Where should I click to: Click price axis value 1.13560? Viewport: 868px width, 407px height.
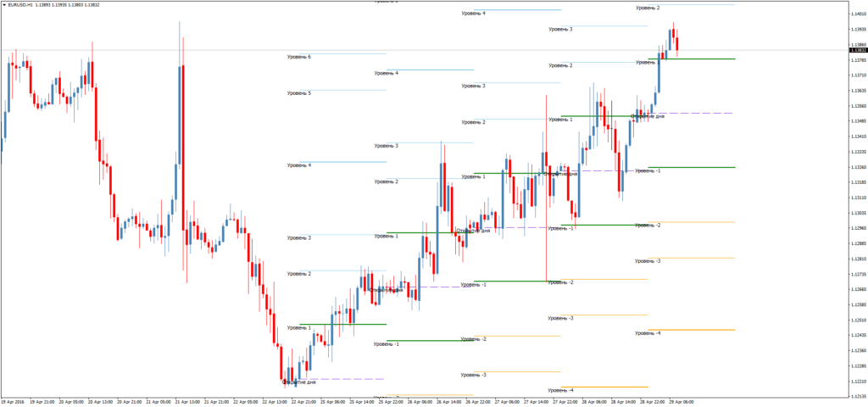click(x=859, y=106)
